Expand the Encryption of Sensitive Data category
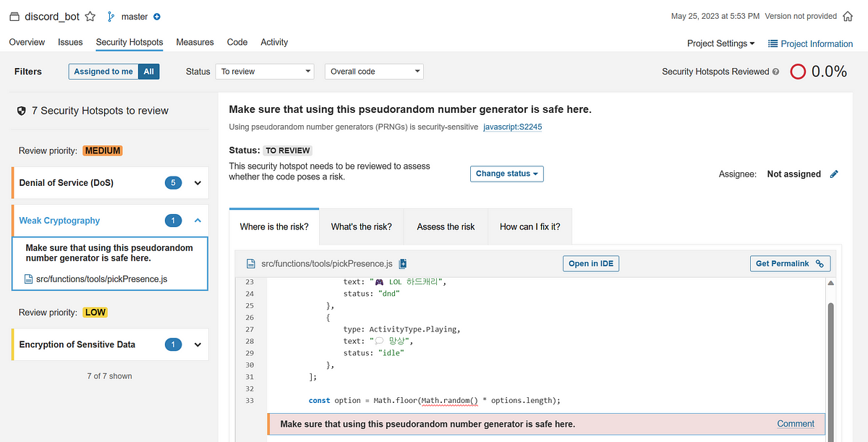This screenshot has width=868, height=442. (x=197, y=344)
